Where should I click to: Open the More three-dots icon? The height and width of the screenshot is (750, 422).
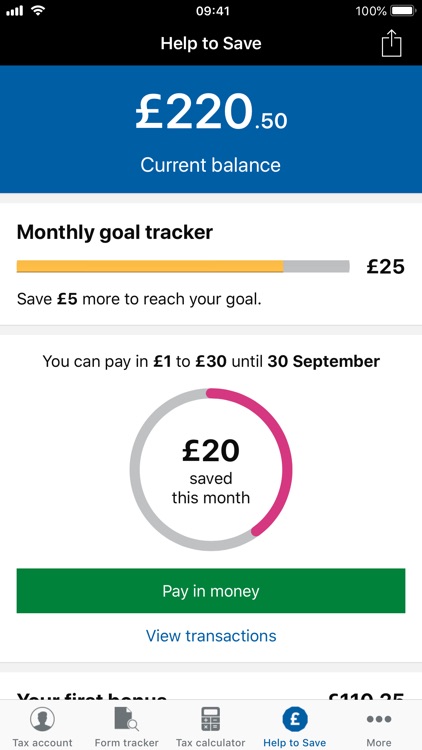[378, 718]
